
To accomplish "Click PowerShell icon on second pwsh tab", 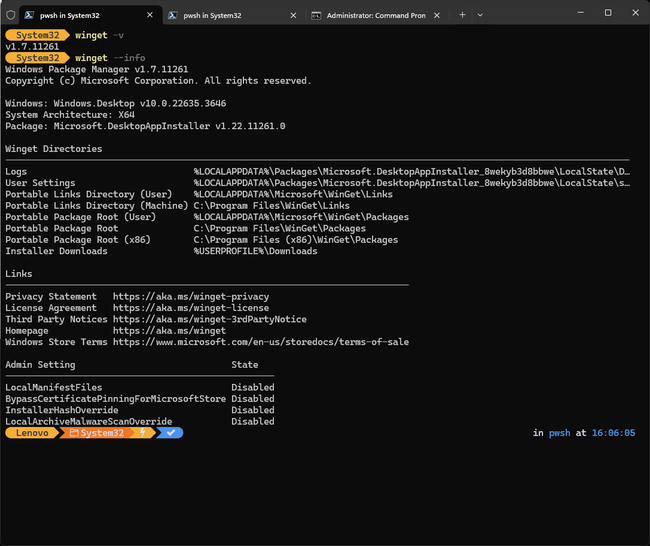I will click(x=173, y=16).
